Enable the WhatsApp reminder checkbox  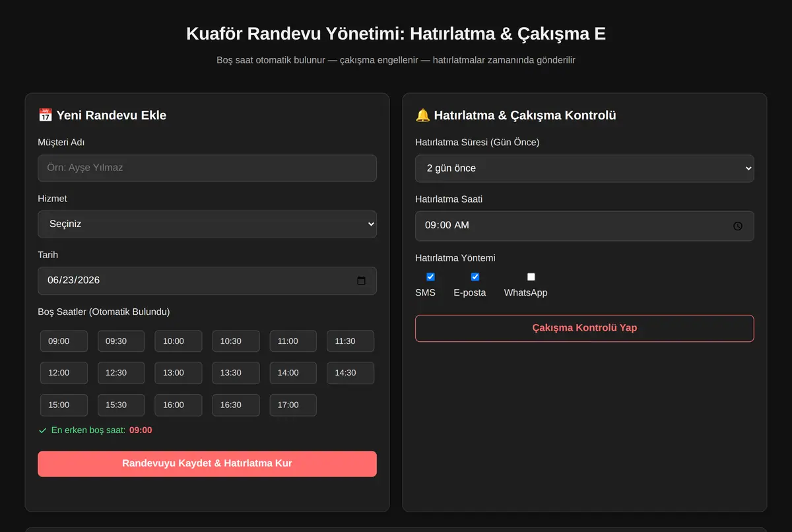pyautogui.click(x=531, y=277)
